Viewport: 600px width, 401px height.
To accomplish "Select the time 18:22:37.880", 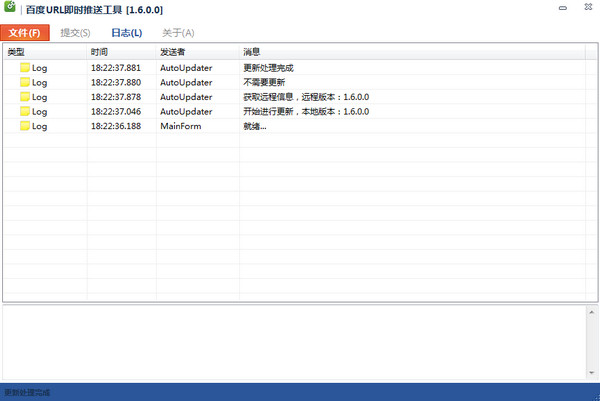I will click(116, 82).
